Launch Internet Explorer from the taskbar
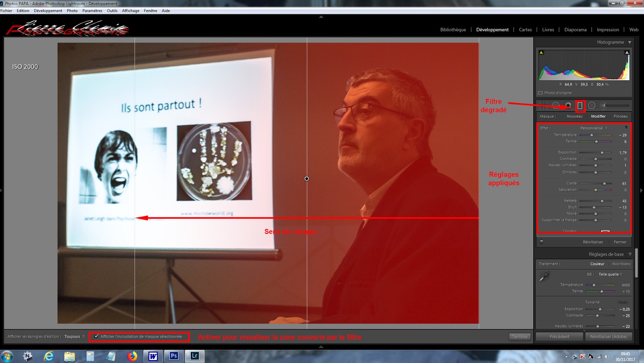 pos(48,356)
